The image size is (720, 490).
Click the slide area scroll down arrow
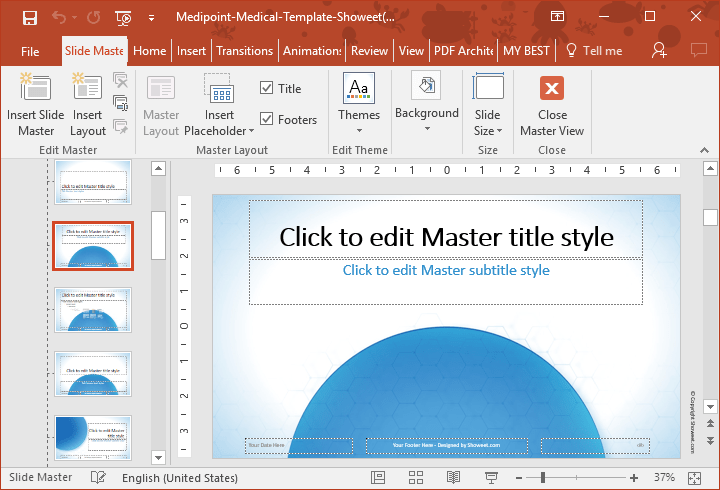point(710,406)
